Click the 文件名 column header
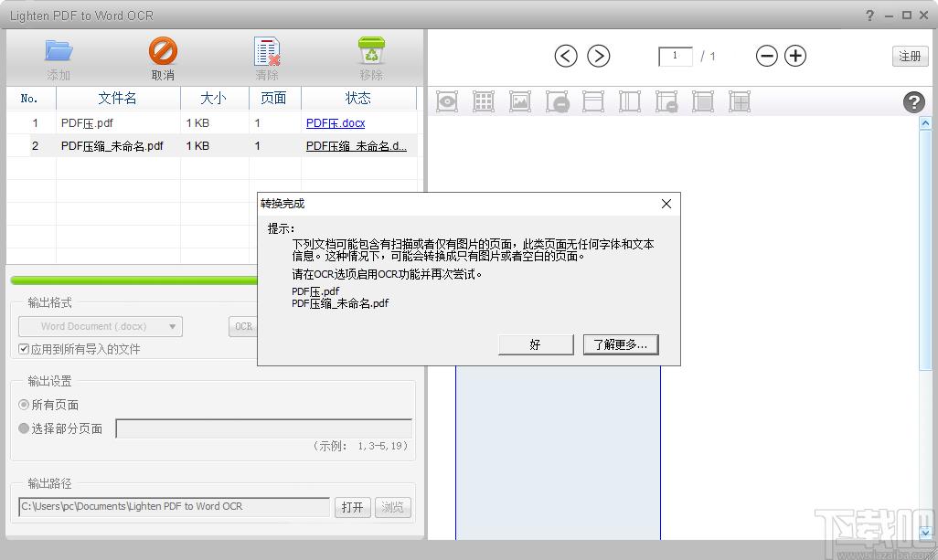The width and height of the screenshot is (938, 560). (x=118, y=98)
